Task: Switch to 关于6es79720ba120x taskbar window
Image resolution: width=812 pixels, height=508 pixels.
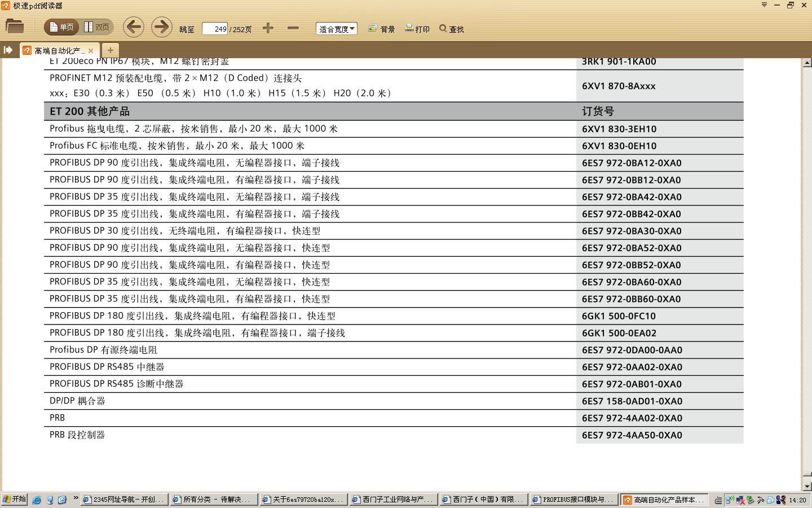Action: (x=303, y=500)
